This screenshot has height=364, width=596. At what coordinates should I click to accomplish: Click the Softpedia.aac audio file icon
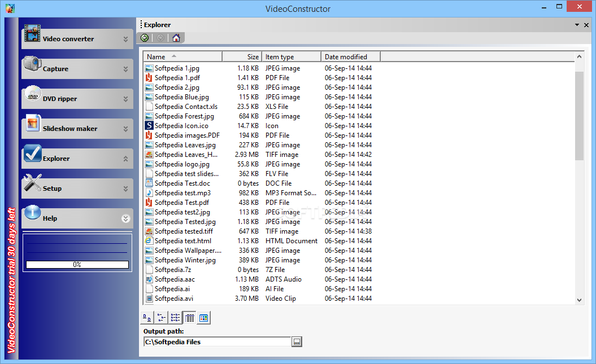coord(149,279)
